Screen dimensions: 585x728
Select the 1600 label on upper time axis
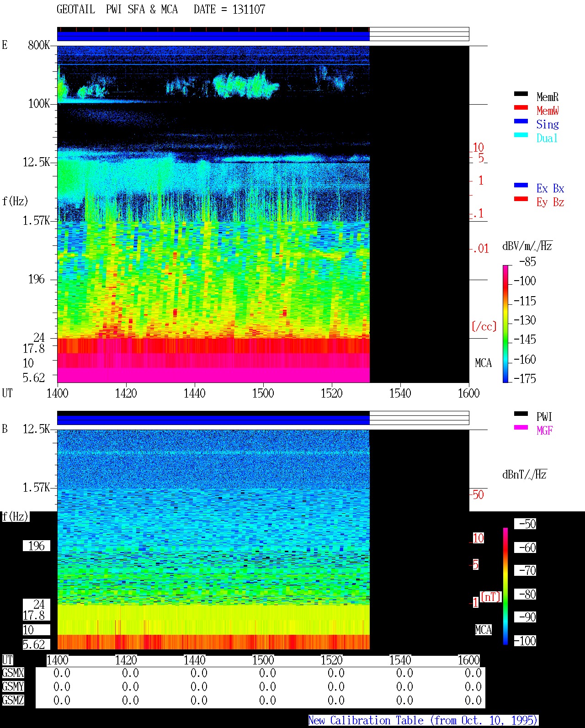(469, 393)
